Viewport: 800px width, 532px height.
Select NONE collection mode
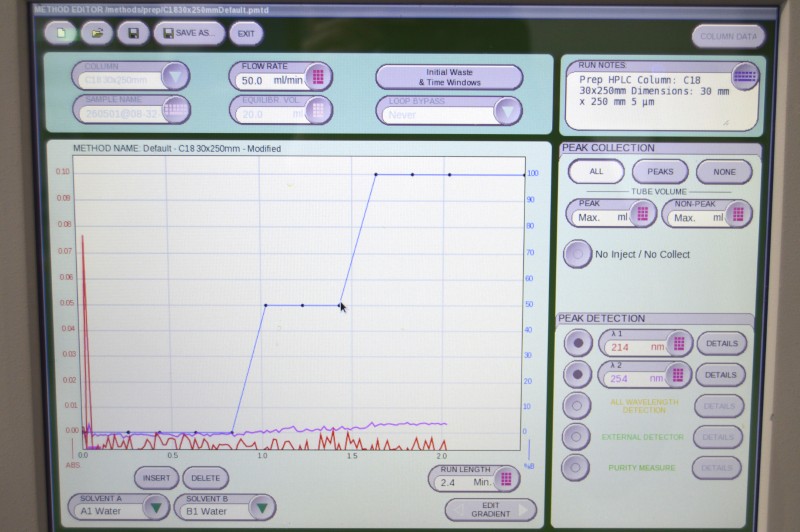point(724,172)
